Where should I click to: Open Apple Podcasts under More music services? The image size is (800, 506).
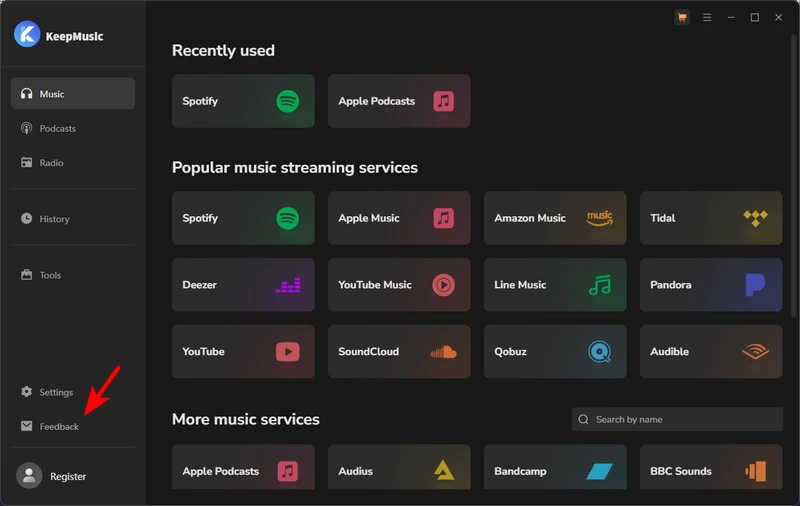(x=243, y=467)
